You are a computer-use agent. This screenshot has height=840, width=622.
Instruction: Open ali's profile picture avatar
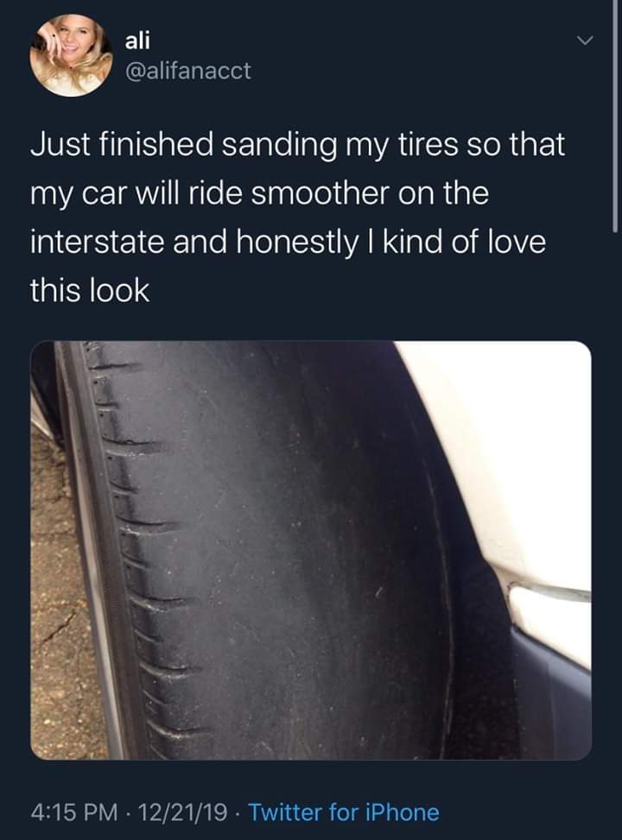tap(71, 55)
